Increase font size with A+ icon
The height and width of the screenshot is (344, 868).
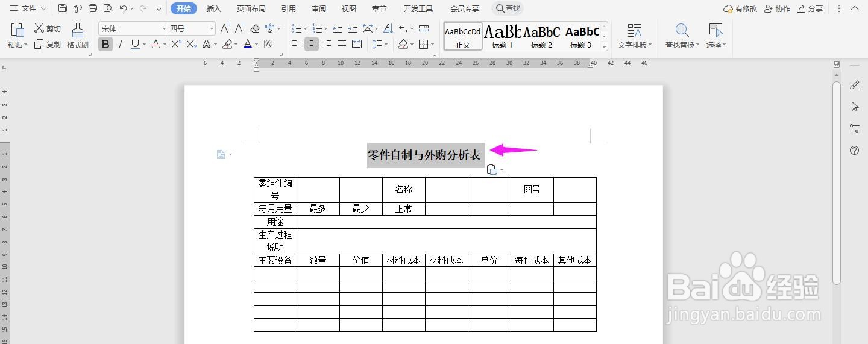(x=224, y=28)
